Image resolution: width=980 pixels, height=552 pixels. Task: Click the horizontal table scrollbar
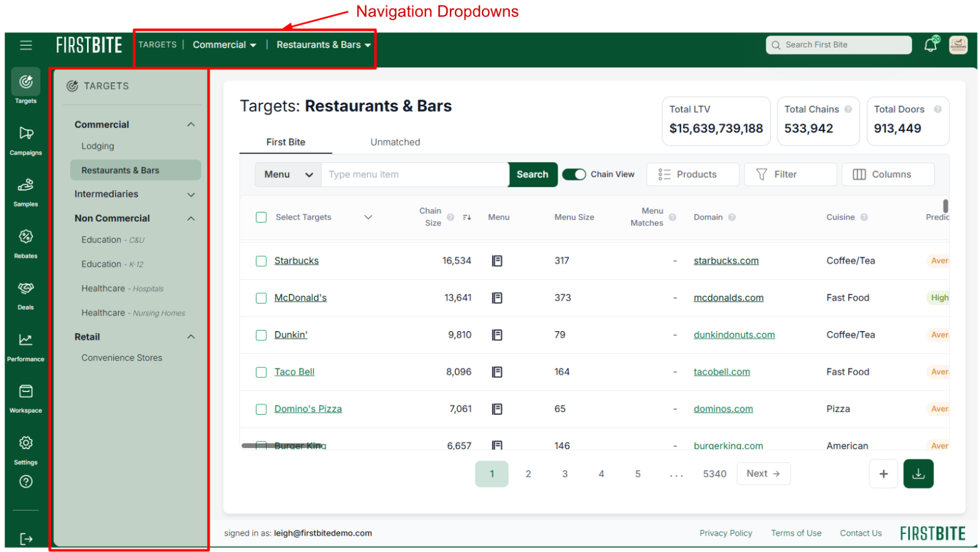click(282, 446)
